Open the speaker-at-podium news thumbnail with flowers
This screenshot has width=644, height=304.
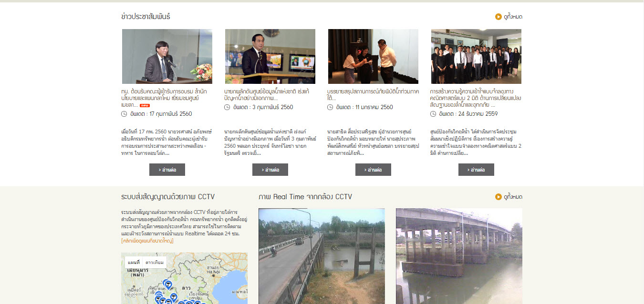(x=167, y=56)
